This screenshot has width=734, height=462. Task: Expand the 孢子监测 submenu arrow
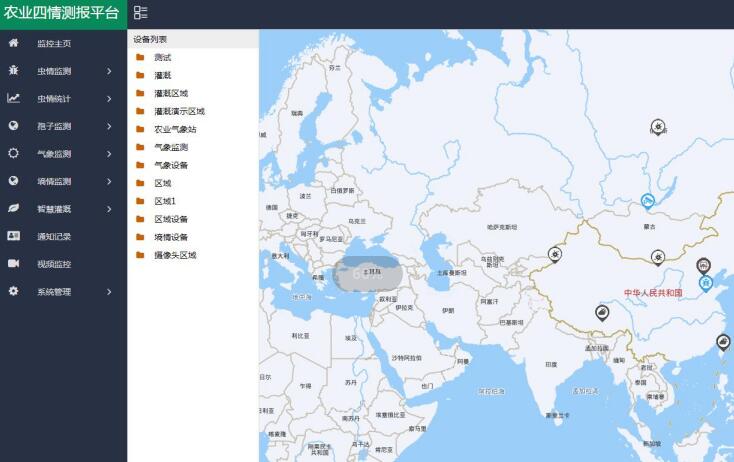[x=109, y=126]
